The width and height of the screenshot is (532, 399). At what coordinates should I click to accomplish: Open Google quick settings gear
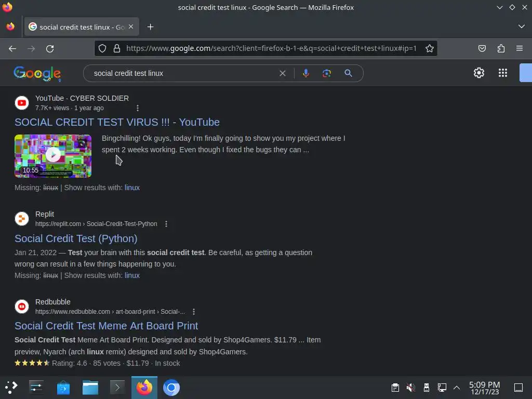478,73
